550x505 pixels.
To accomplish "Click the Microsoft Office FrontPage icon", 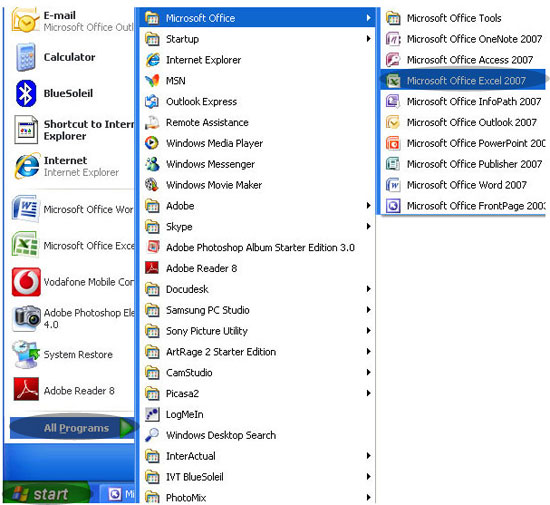I will tap(393, 206).
